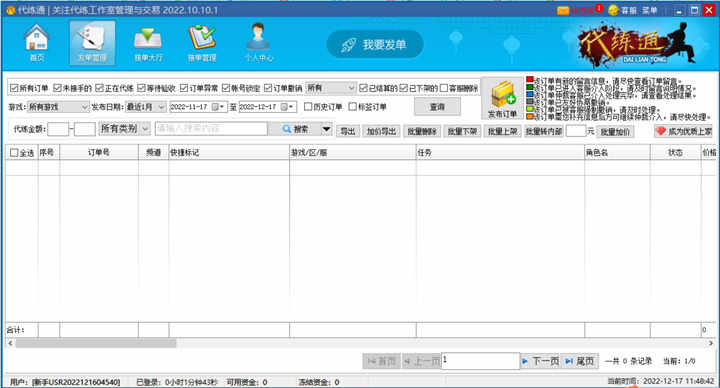The height and width of the screenshot is (388, 720).
Task: Click the 加价导出 button
Action: tap(381, 131)
